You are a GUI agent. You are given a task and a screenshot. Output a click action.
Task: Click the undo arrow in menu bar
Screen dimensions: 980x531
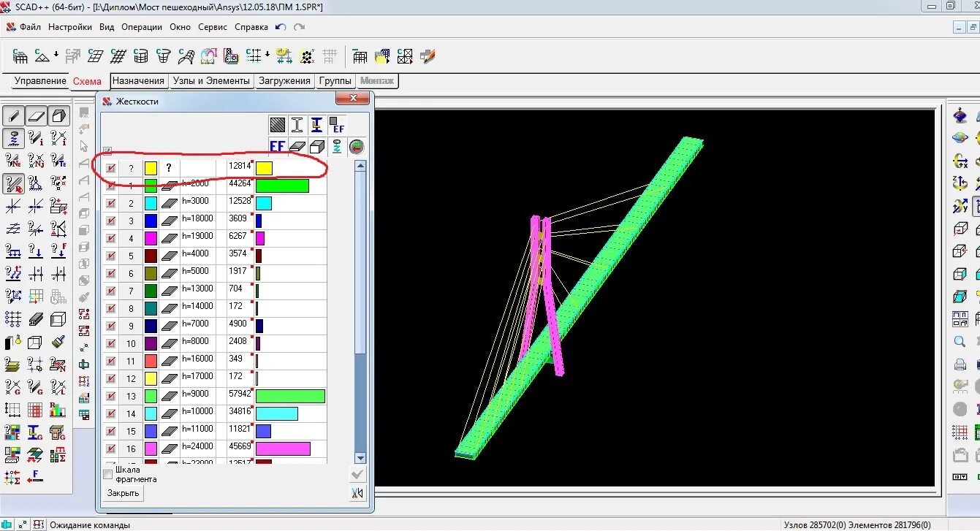[x=281, y=27]
